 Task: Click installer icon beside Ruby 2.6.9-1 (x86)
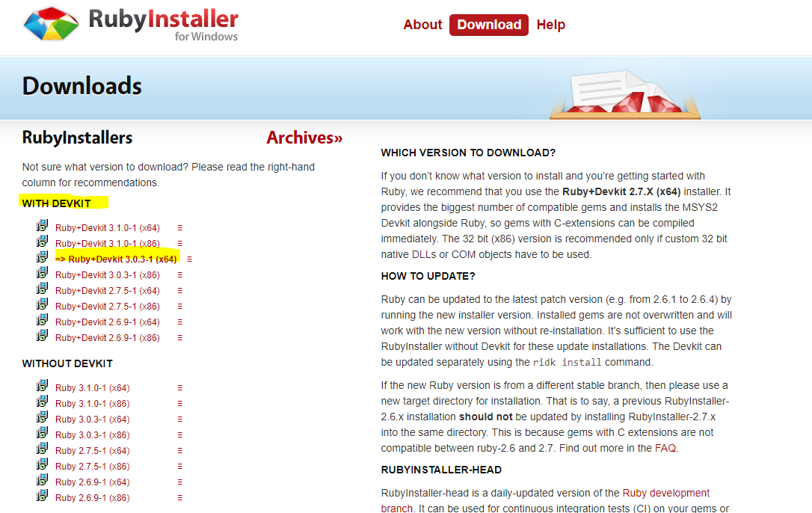click(x=42, y=496)
